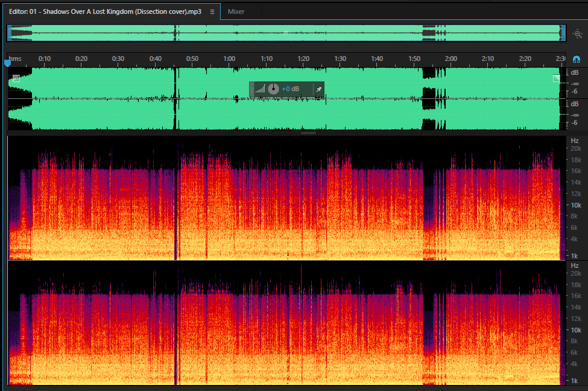This screenshot has height=391, width=588.
Task: Click the 'Hz' label of the right channel spectrogram
Action: 575,266
